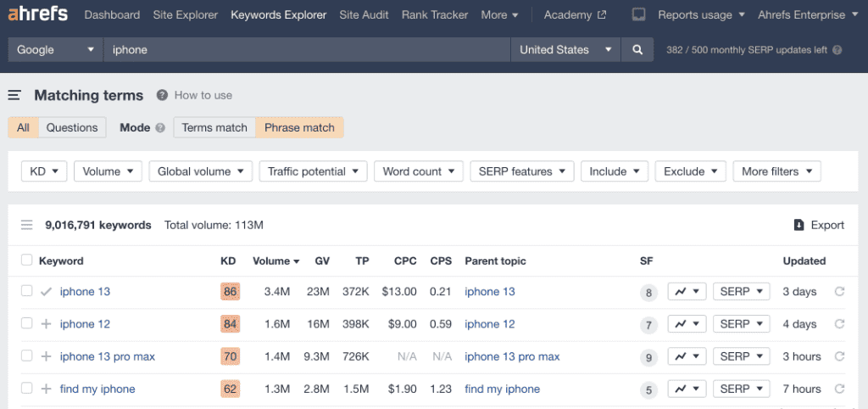Open the SERP features filter dropdown
This screenshot has height=409, width=868.
tap(522, 171)
